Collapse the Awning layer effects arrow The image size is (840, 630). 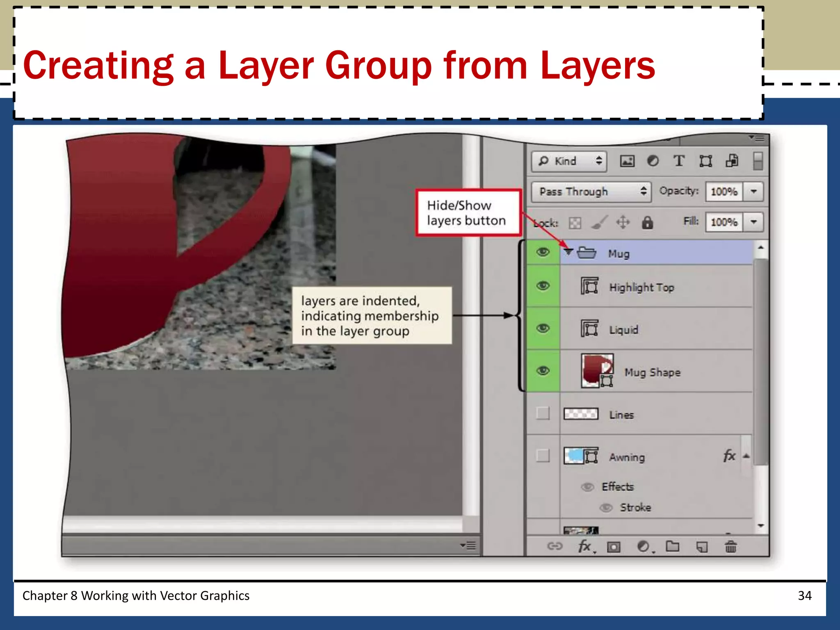[746, 456]
